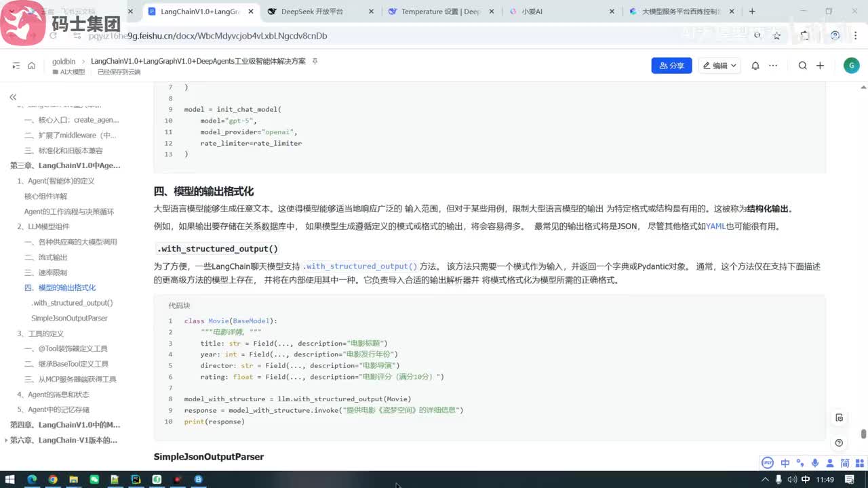868x488 pixels.
Task: Open a new browser tab with plus
Action: tap(752, 12)
